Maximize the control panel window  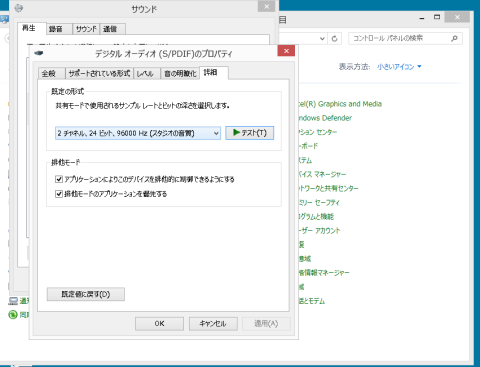[x=437, y=17]
